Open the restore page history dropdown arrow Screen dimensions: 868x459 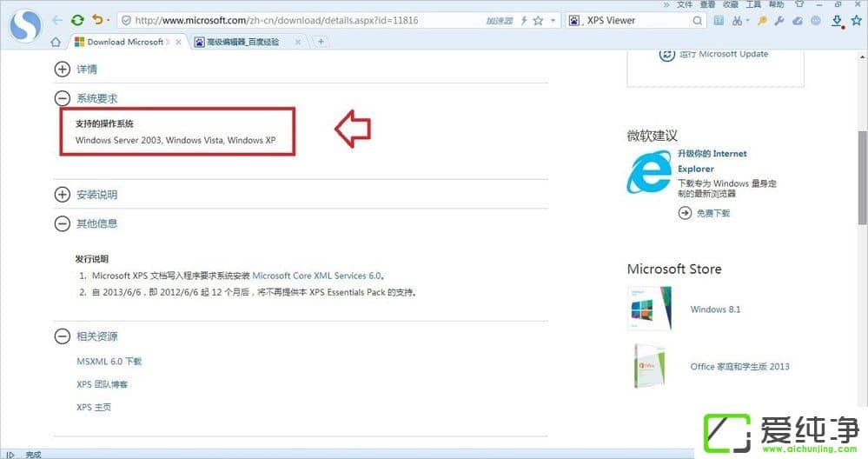coord(108,21)
